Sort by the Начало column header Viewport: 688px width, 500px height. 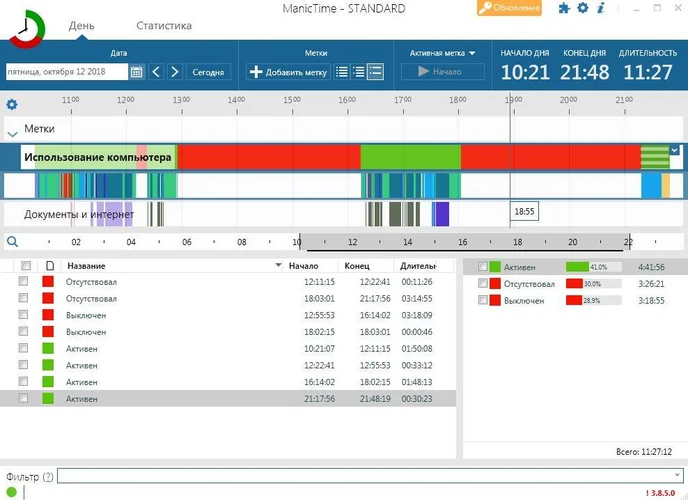click(x=304, y=266)
